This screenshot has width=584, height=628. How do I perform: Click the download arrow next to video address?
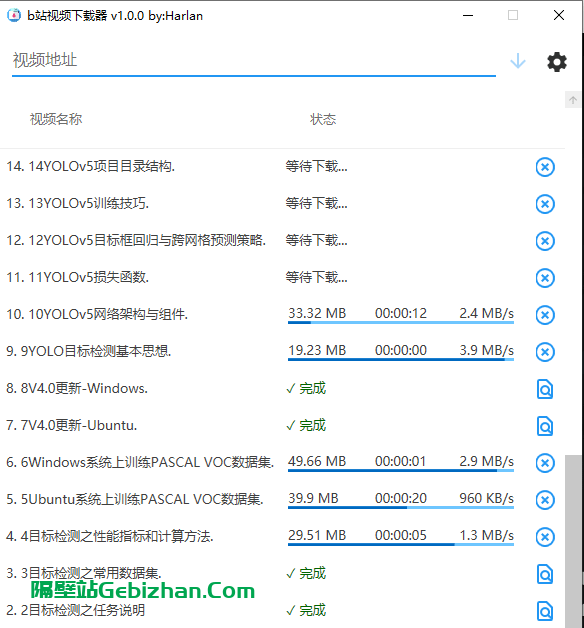pyautogui.click(x=518, y=61)
